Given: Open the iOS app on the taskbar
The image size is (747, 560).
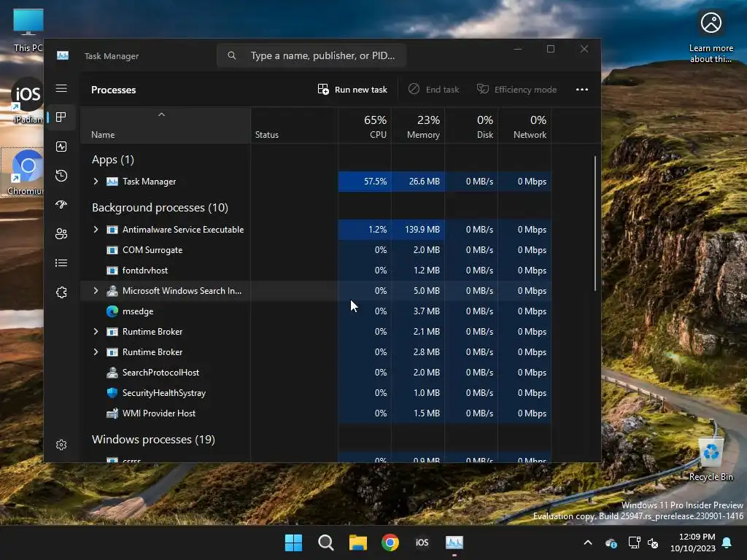Looking at the screenshot, I should pyautogui.click(x=422, y=542).
